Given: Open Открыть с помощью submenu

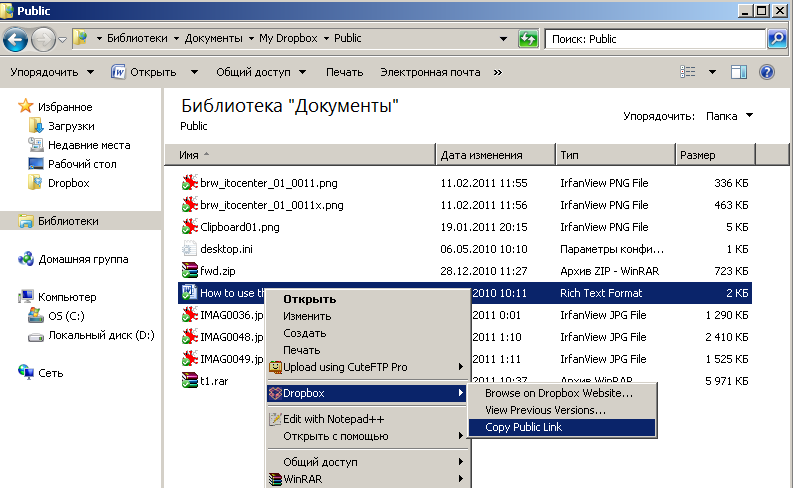Looking at the screenshot, I should (x=367, y=436).
